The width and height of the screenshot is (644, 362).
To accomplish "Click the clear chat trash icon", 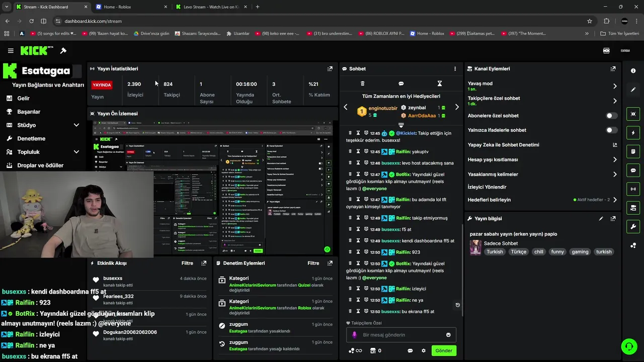I will (x=362, y=83).
